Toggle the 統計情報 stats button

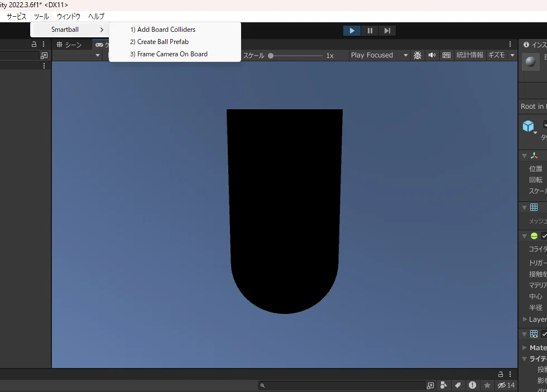click(x=470, y=55)
